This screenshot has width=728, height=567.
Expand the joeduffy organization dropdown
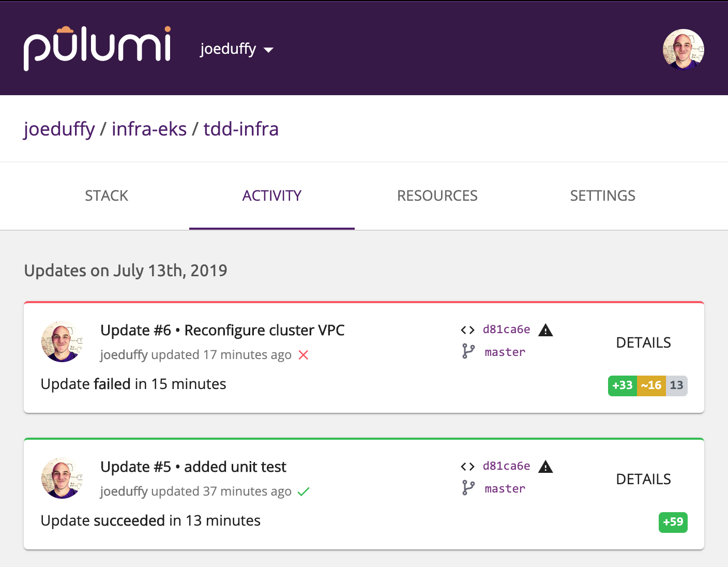236,49
